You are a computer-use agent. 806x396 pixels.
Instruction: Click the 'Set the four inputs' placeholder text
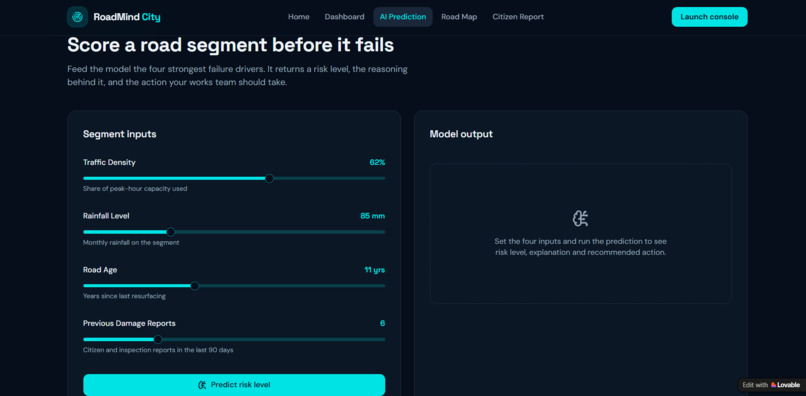pos(580,247)
